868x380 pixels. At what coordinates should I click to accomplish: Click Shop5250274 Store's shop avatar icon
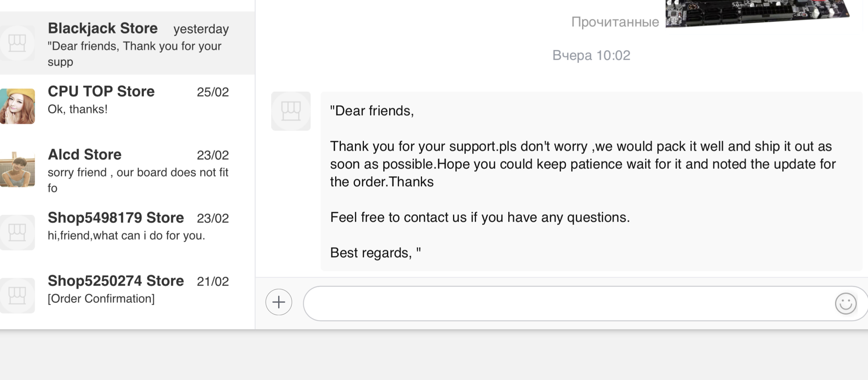17,295
